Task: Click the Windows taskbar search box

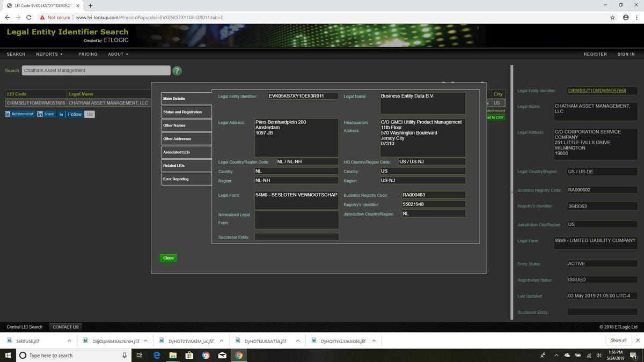Action: click(74, 355)
